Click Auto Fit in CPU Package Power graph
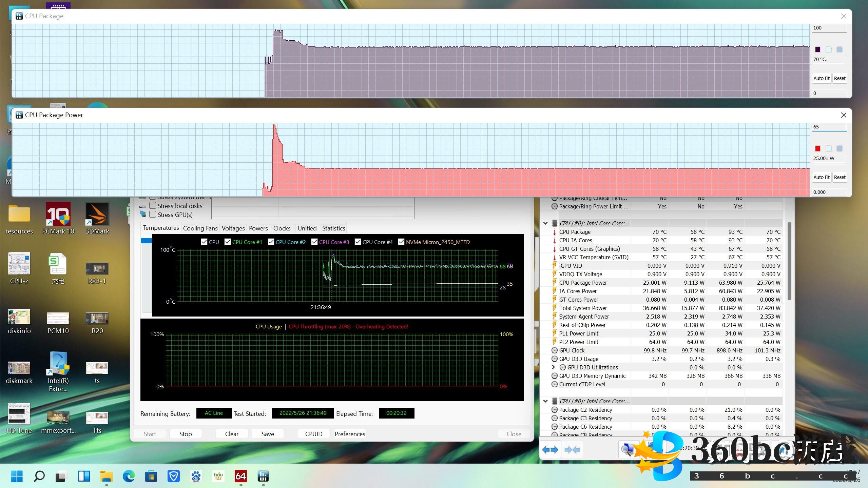 coord(821,177)
